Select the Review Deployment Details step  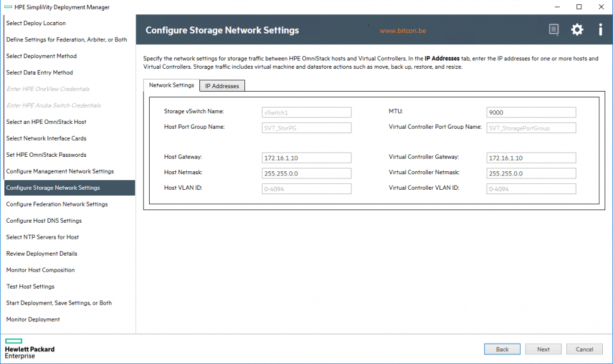click(42, 253)
